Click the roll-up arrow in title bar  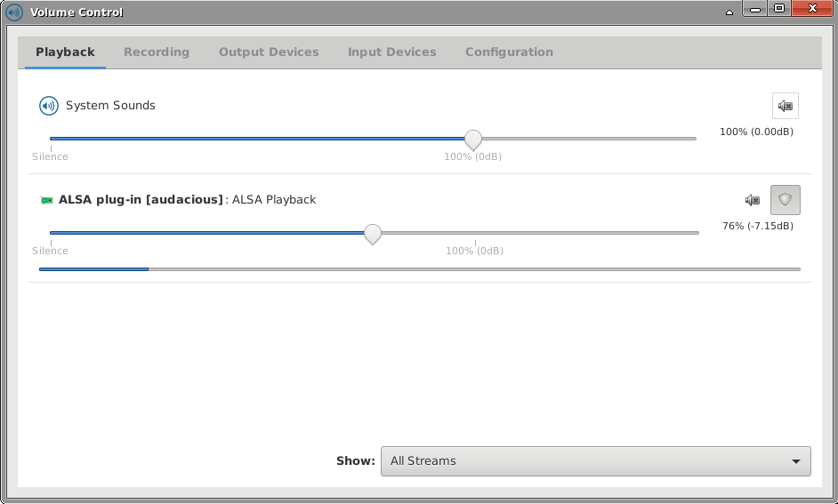tap(731, 12)
